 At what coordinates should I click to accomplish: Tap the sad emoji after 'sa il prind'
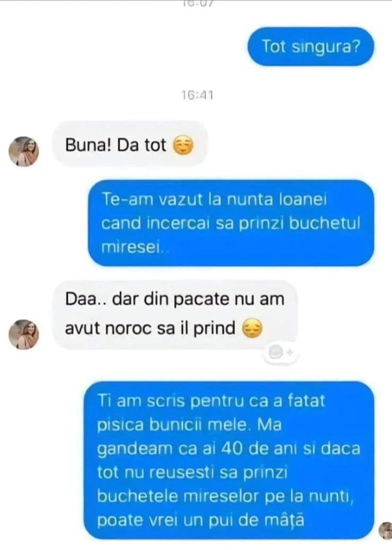point(252,328)
